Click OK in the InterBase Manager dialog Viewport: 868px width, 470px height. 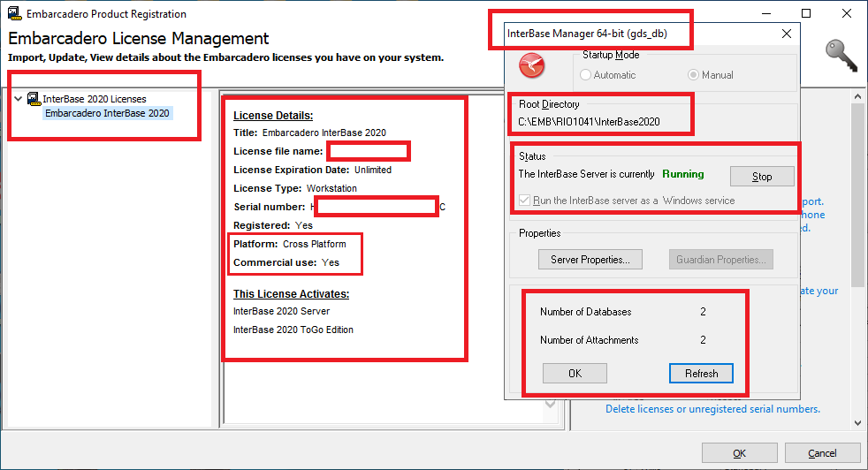pyautogui.click(x=575, y=373)
